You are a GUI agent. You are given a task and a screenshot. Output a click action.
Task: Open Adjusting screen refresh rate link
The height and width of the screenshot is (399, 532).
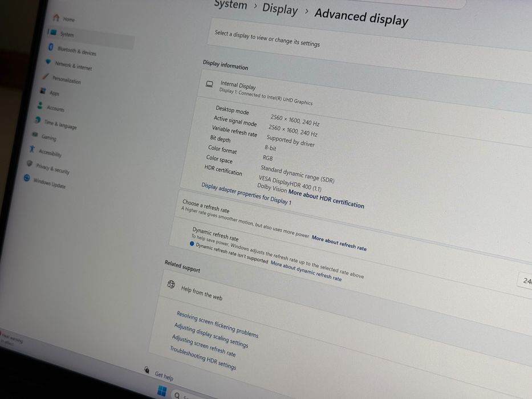tap(204, 345)
